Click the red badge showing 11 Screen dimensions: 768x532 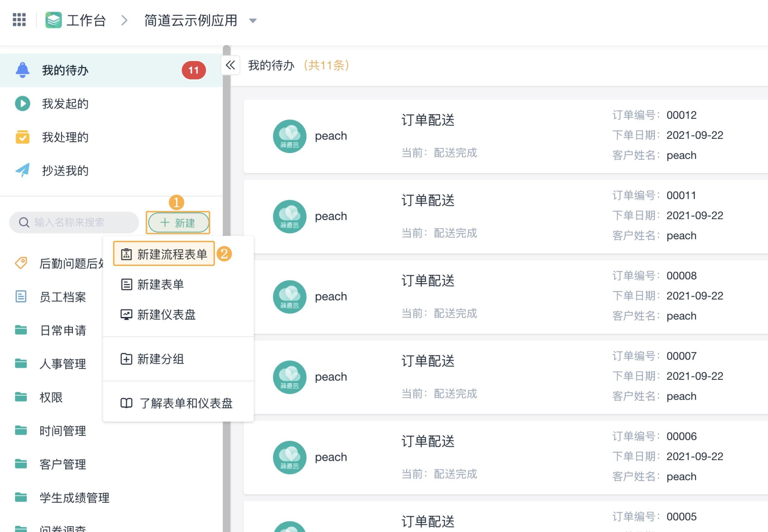click(x=194, y=70)
